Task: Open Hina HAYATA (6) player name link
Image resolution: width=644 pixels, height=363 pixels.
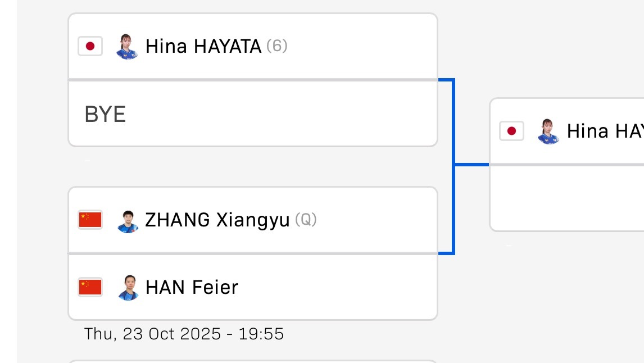Action: (203, 46)
